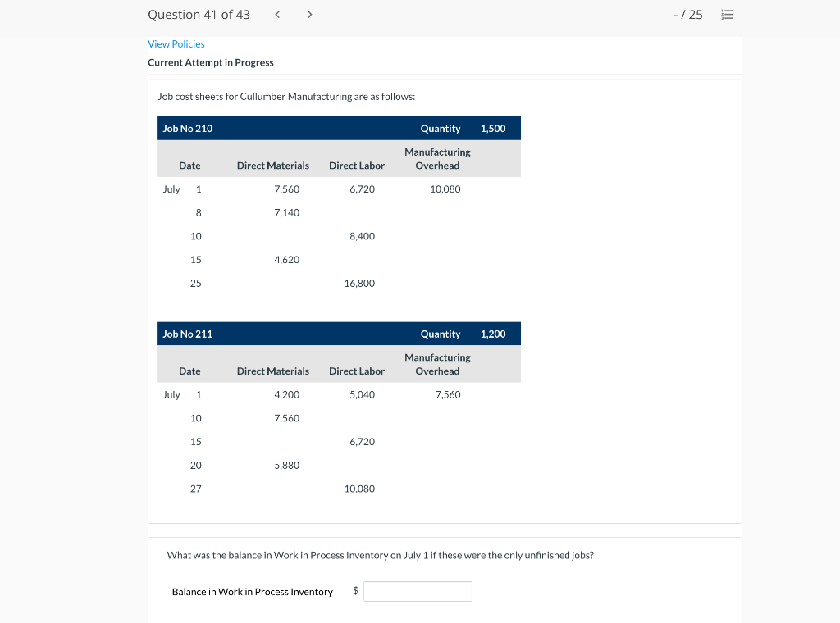Click date 20 in Job 211 table

point(196,465)
